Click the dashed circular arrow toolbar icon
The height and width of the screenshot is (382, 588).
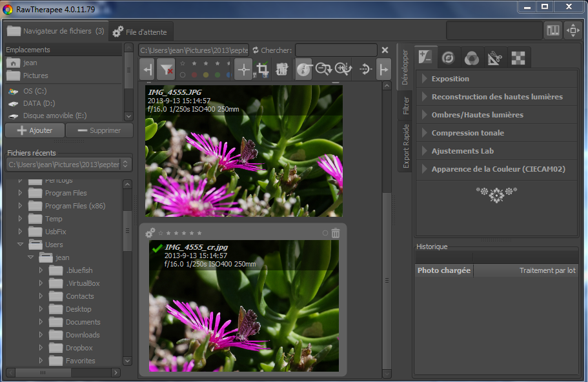tap(365, 69)
